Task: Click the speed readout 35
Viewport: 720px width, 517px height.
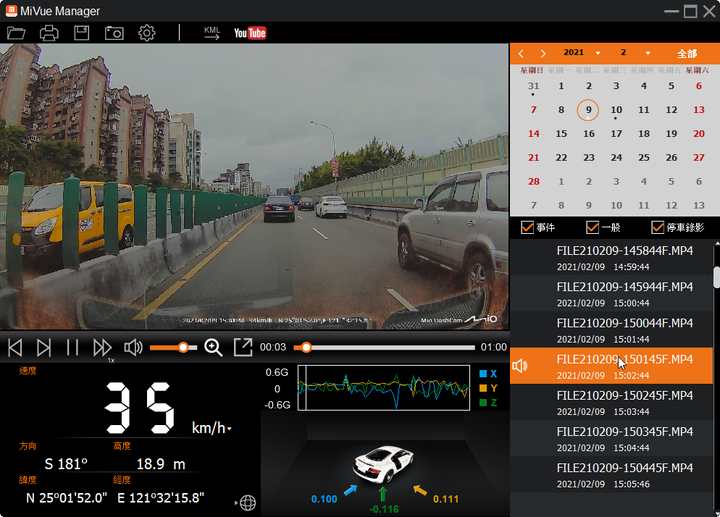Action: pyautogui.click(x=140, y=408)
